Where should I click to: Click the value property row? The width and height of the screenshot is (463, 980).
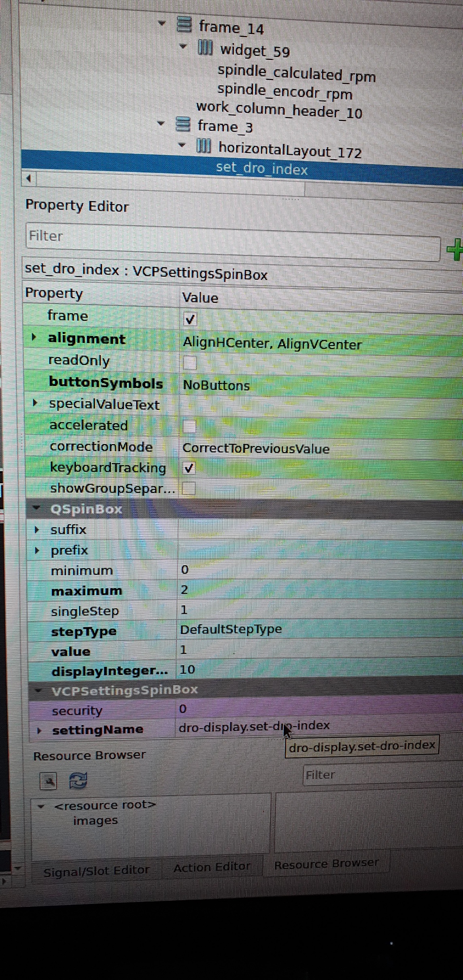click(x=245, y=650)
